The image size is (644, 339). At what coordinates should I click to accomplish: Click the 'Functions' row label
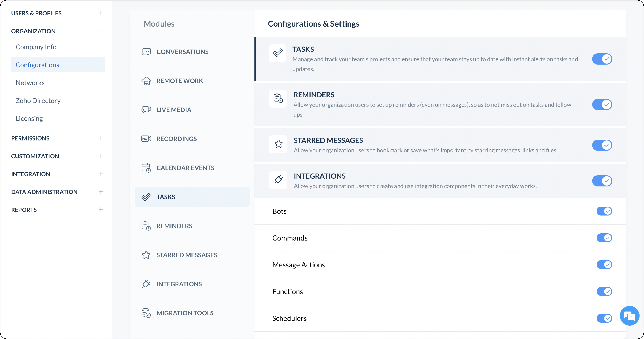coord(287,292)
